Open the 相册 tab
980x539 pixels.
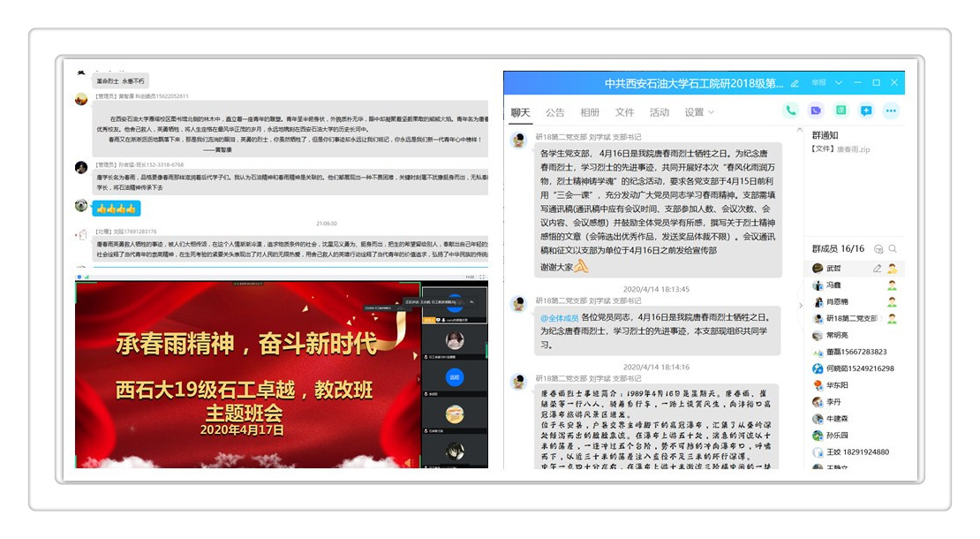coord(589,112)
